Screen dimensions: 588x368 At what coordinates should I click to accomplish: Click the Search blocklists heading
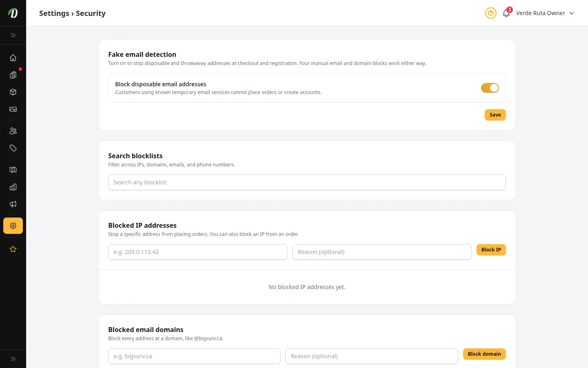click(x=135, y=156)
